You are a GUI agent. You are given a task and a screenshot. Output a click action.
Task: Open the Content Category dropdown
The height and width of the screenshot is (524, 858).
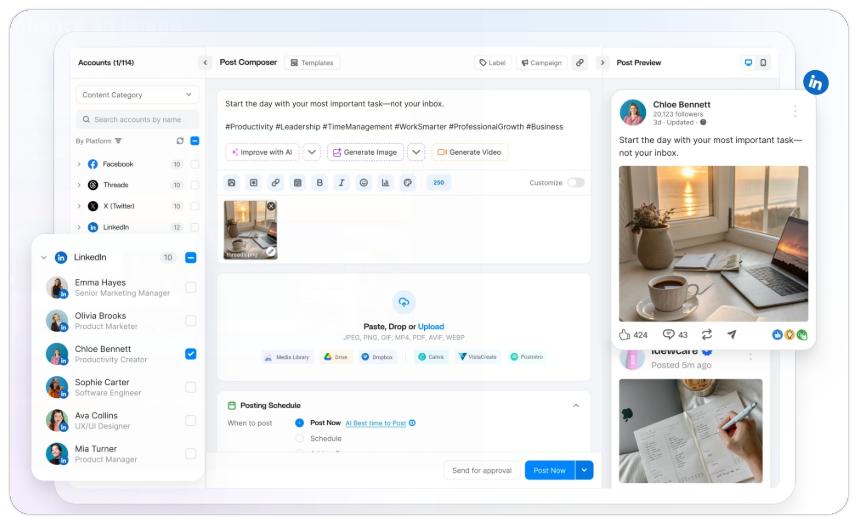coord(137,95)
